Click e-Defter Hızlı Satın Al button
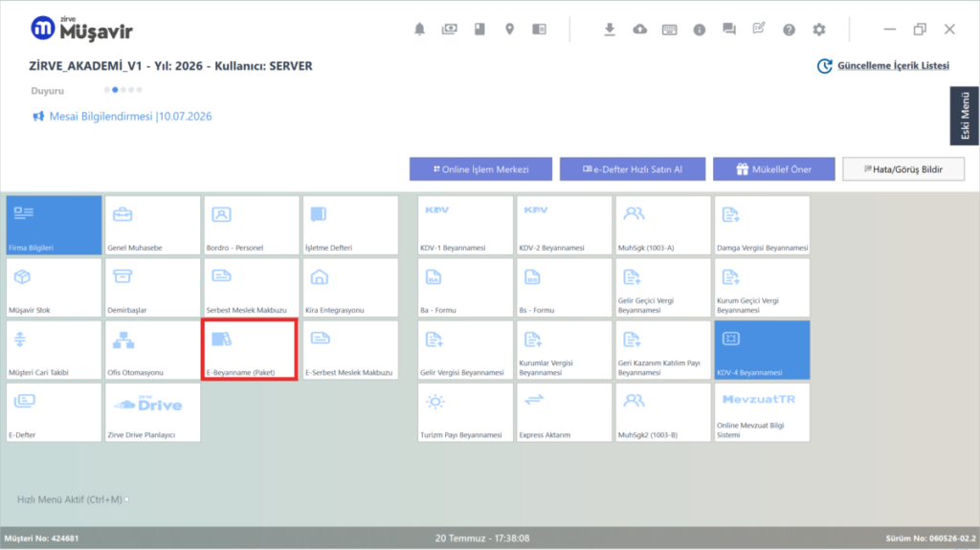Screen dimensions: 980x550 633,168
